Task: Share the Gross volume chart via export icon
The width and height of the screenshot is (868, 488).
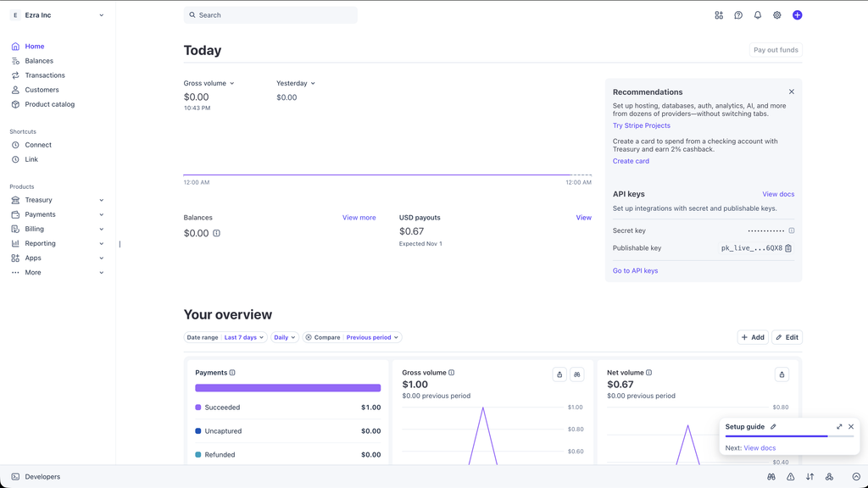Action: [x=559, y=374]
